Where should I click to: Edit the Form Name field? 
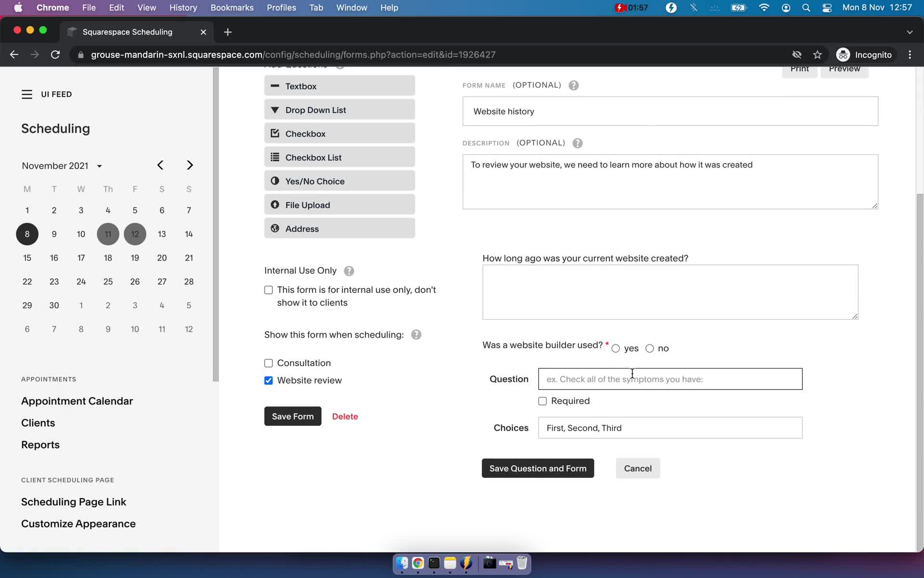[670, 111]
